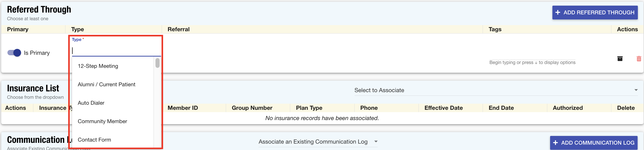Viewport: 644px width, 150px height.
Task: Focus the Type text input field
Action: click(116, 51)
